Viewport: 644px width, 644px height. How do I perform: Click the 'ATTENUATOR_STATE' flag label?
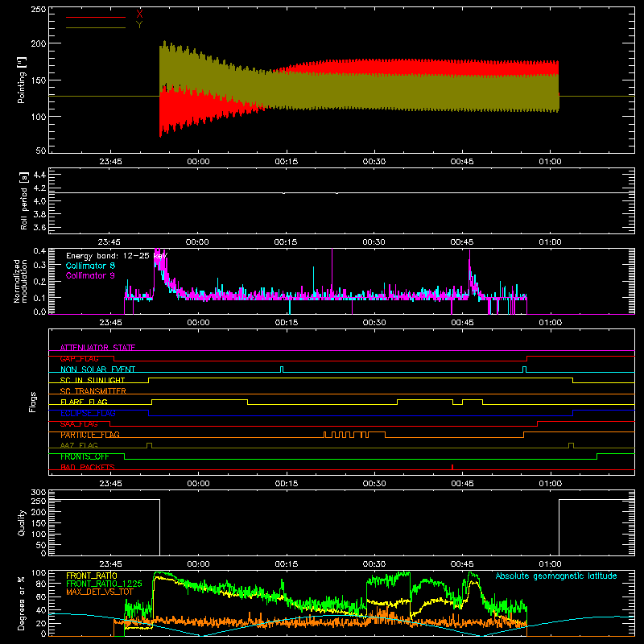click(x=97, y=348)
